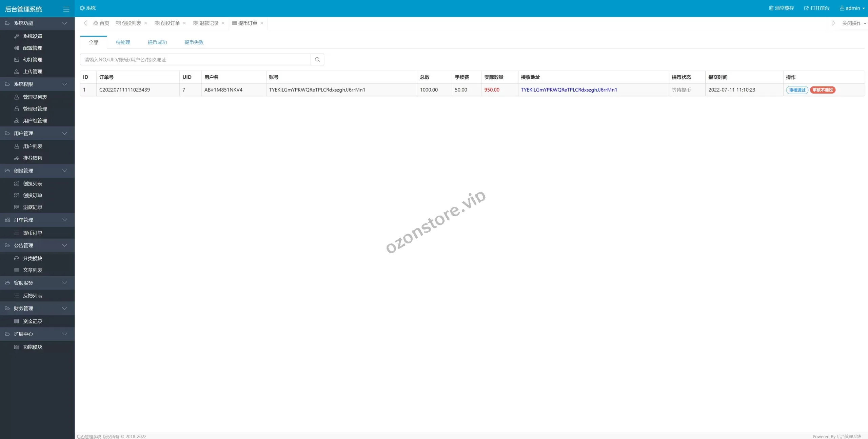This screenshot has width=868, height=439.
Task: Collapse the 财务管理 sidebar group
Action: pyautogui.click(x=37, y=308)
